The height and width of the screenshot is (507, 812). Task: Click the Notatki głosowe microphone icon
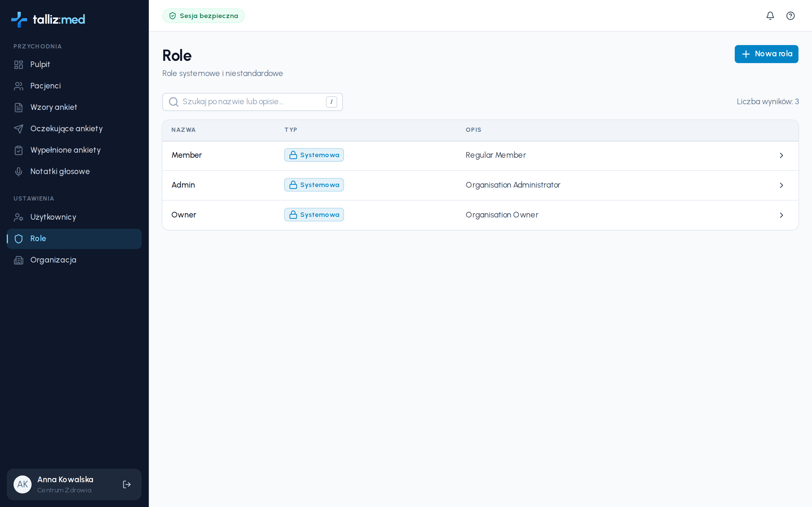[18, 171]
